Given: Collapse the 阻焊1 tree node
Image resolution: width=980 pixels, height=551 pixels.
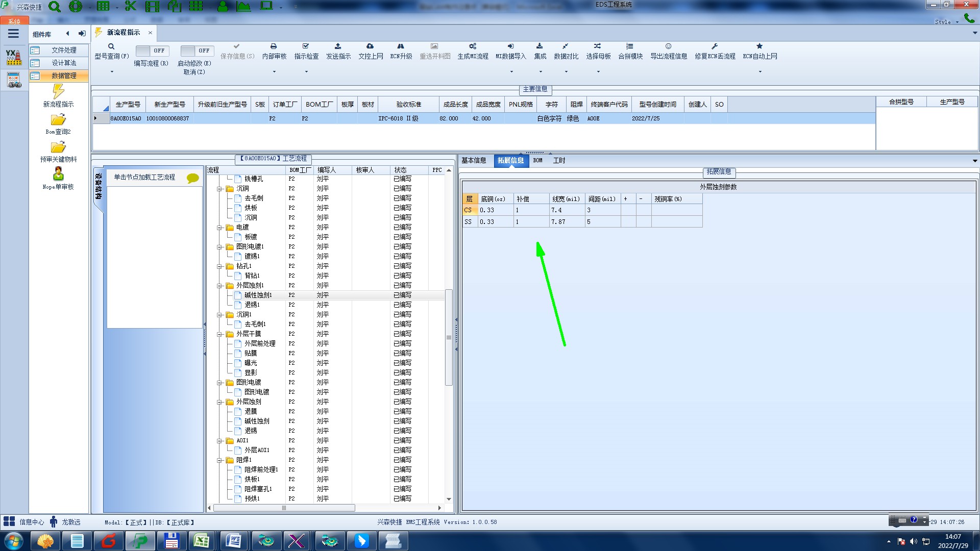Looking at the screenshot, I should [x=220, y=460].
